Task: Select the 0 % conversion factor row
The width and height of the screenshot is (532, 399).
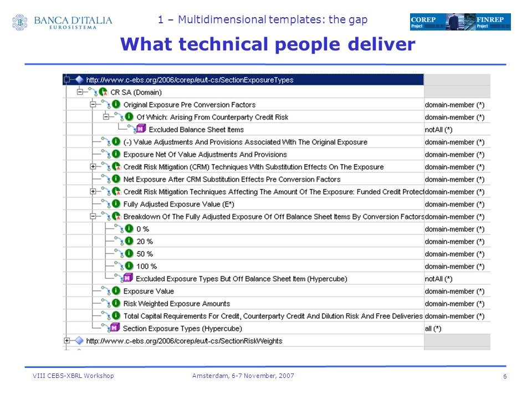Action: (142, 229)
